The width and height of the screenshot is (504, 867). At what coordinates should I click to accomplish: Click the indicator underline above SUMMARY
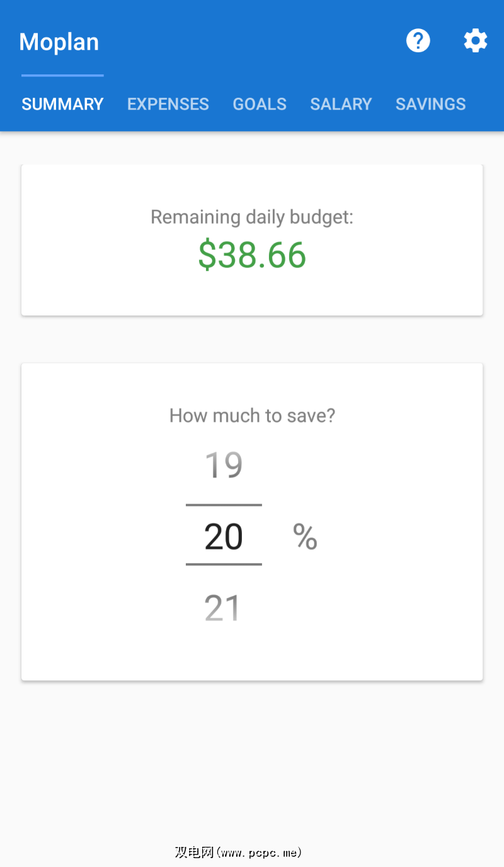[x=62, y=76]
